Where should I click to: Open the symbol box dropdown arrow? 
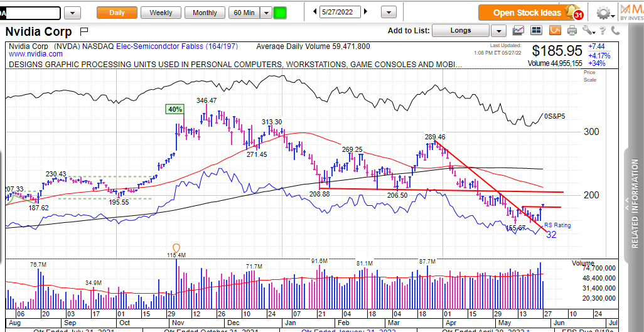click(x=73, y=13)
